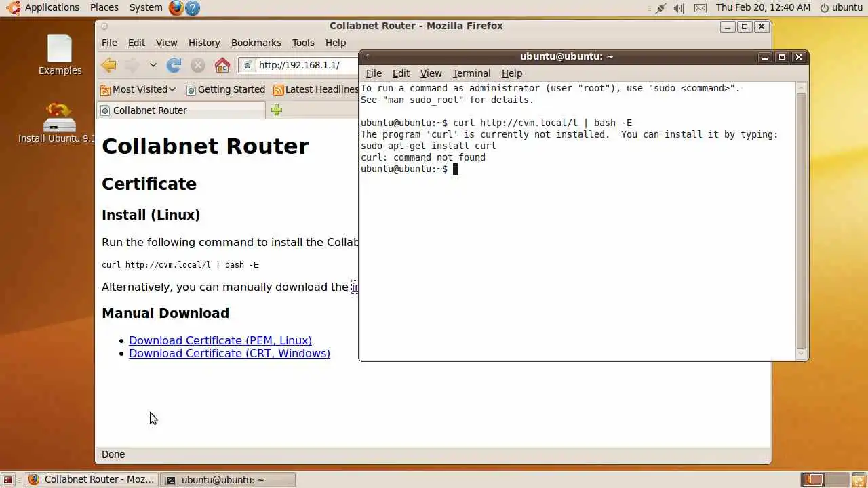
Task: Close the Firefox window
Action: (762, 26)
